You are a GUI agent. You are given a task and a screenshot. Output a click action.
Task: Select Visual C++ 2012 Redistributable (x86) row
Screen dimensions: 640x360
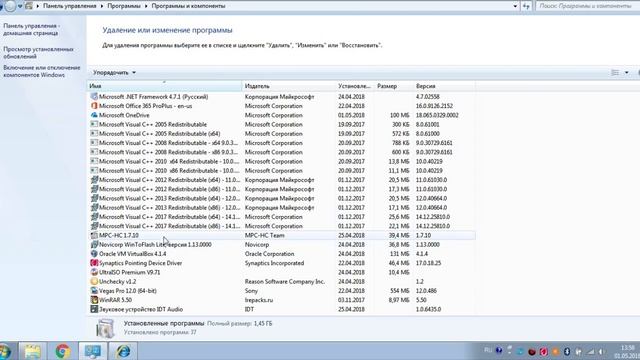281,189
